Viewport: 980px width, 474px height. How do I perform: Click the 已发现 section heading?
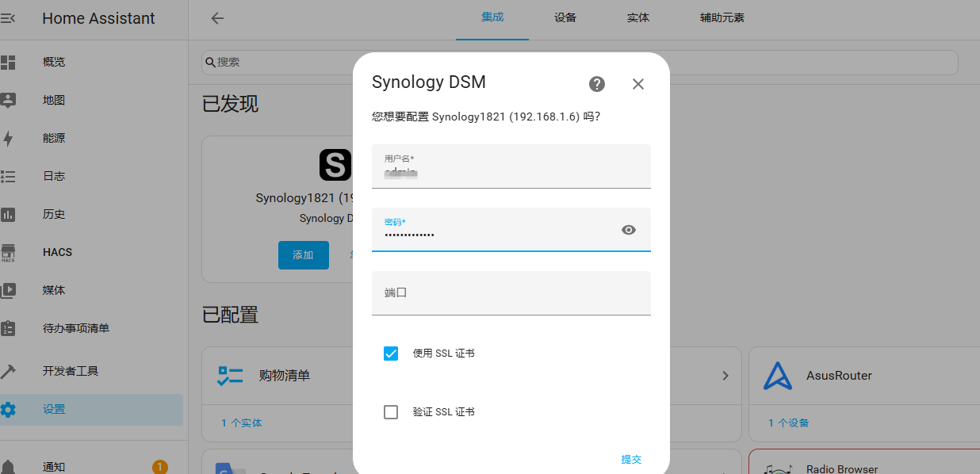(x=230, y=104)
